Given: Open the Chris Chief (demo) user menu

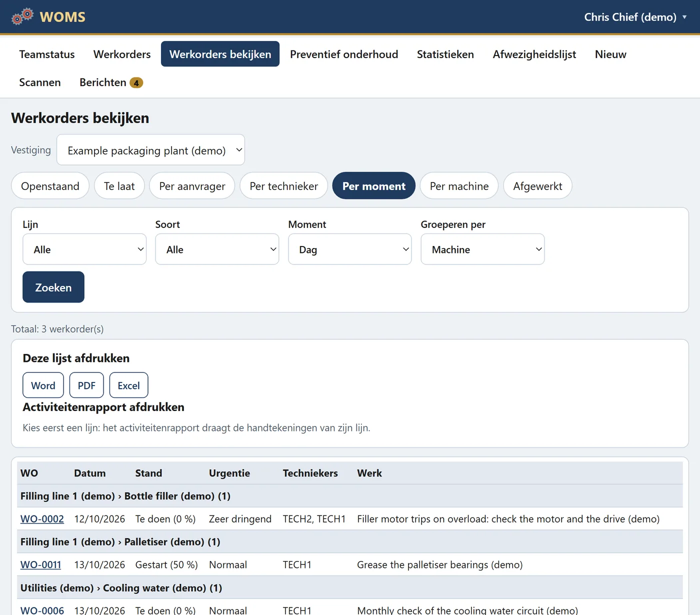Looking at the screenshot, I should 635,17.
